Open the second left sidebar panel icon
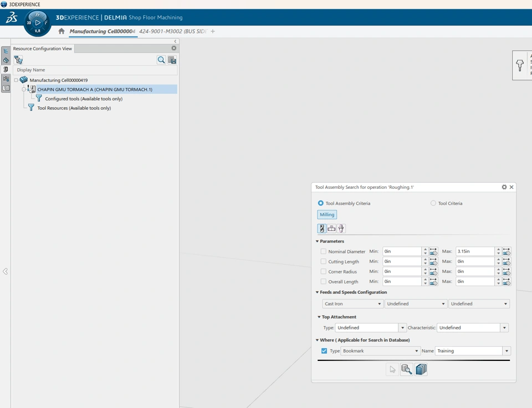Image resolution: width=532 pixels, height=408 pixels. pos(6,60)
